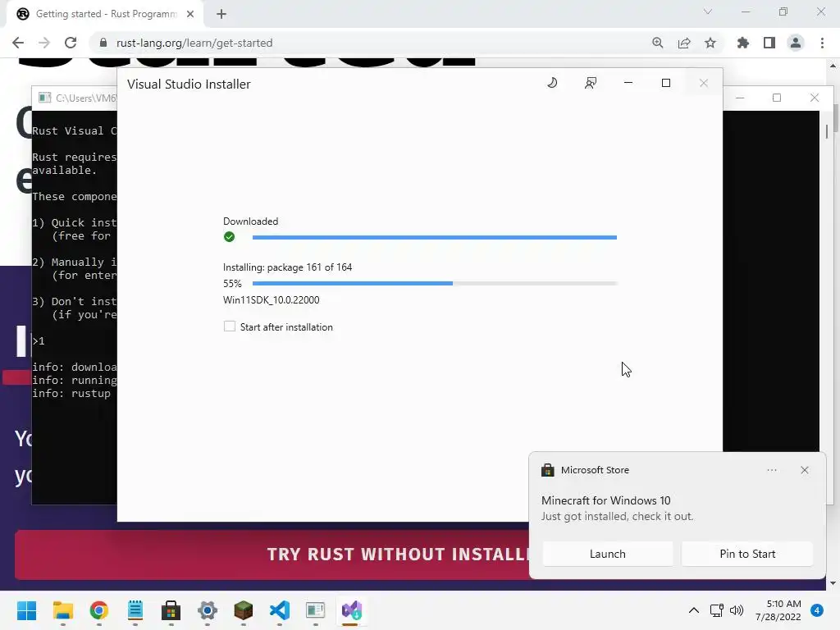Click Microsoft Store icon in notification
The height and width of the screenshot is (630, 840).
point(547,470)
